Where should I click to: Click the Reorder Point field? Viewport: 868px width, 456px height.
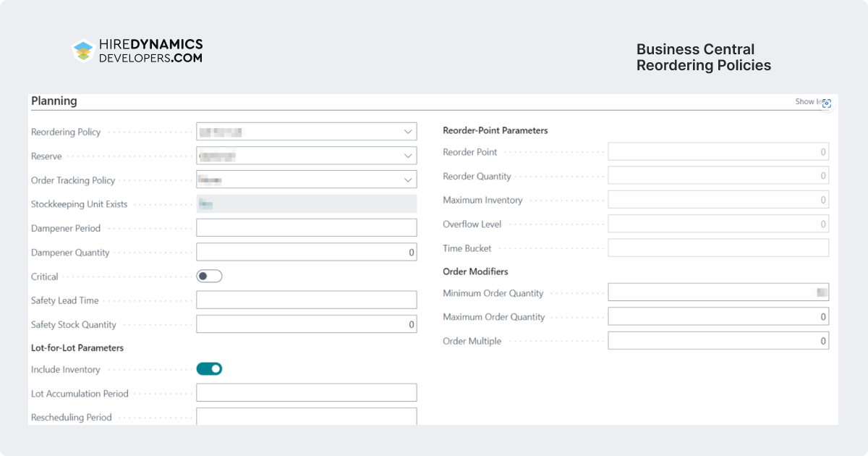tap(718, 152)
